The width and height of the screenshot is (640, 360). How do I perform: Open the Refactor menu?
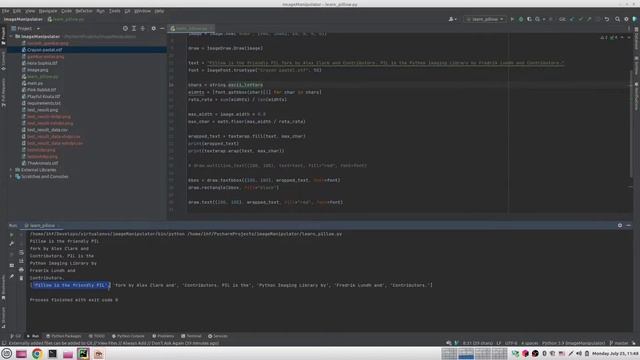[84, 11]
